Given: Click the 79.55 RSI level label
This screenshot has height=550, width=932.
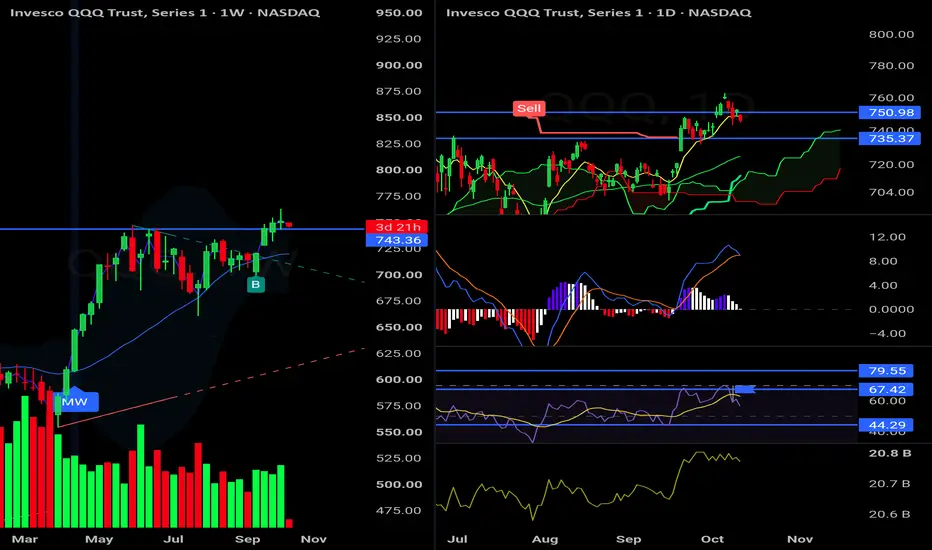Looking at the screenshot, I should click(x=886, y=371).
